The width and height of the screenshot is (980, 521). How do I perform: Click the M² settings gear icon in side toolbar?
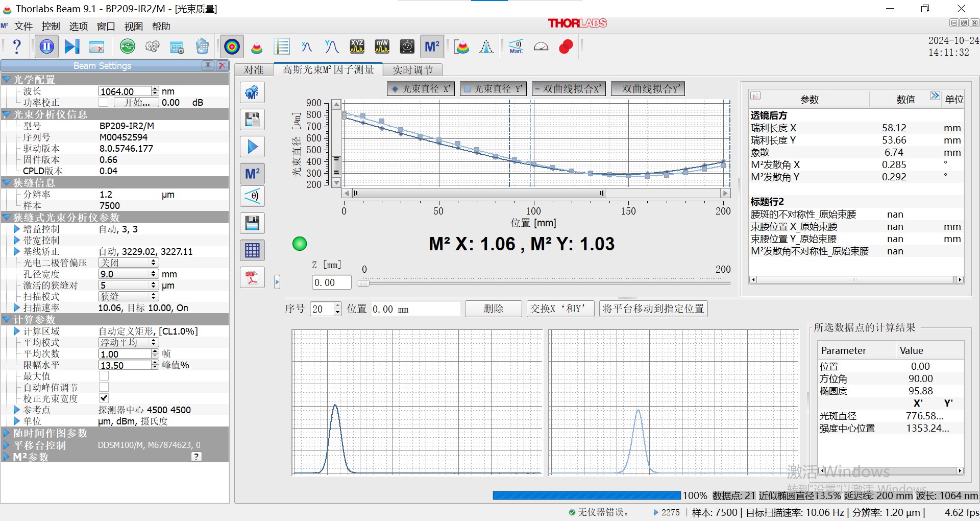click(x=253, y=93)
